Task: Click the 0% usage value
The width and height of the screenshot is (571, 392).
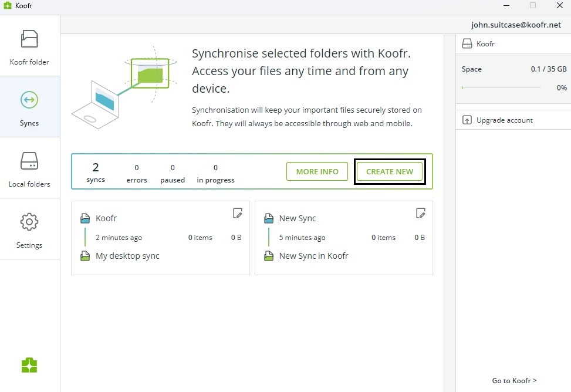Action: coord(562,88)
